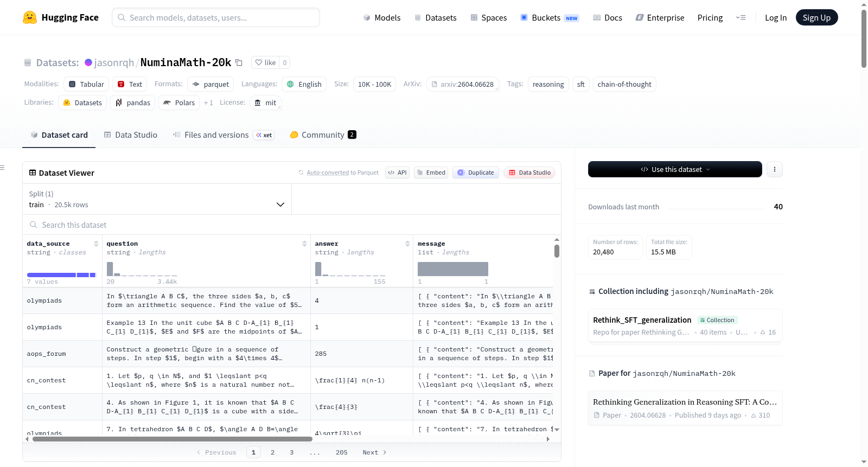Sort the question column
Screen dimensions: 868x467
(304, 244)
